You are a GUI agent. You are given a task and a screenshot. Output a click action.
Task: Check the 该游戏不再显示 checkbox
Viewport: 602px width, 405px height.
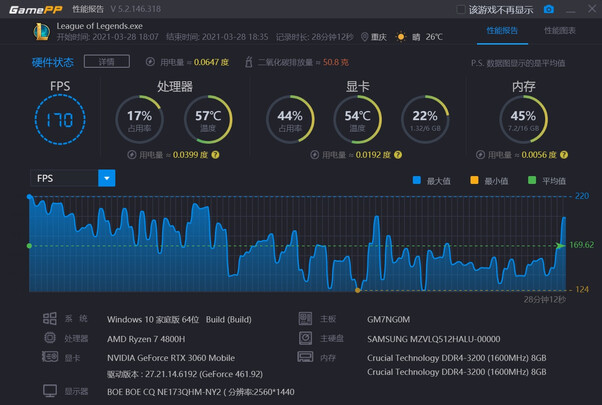(461, 10)
